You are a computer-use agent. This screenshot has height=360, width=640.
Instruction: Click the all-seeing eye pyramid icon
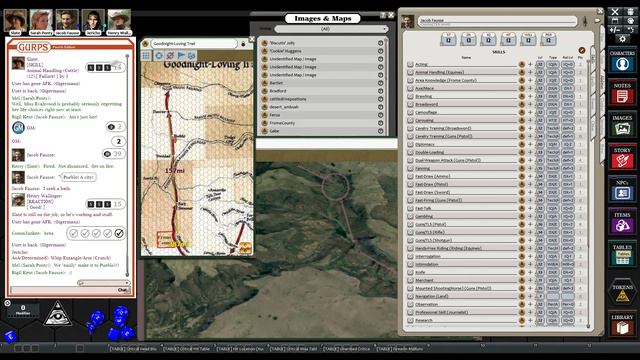pos(58,314)
